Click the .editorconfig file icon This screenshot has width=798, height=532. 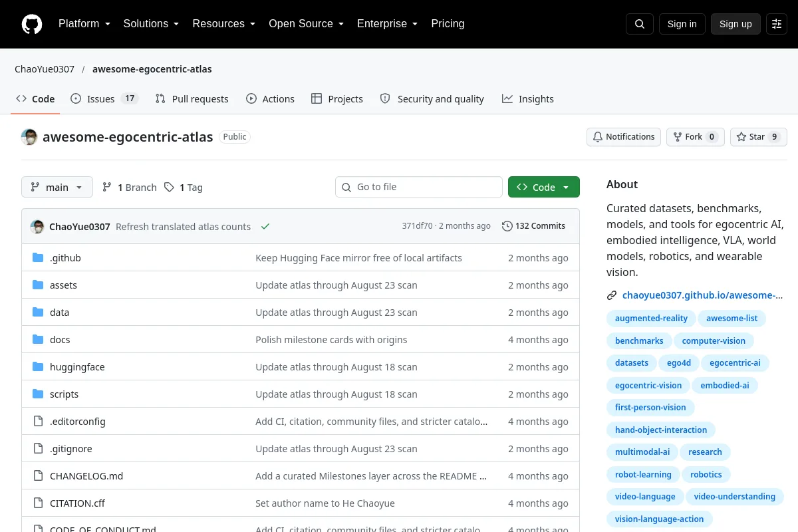coord(38,422)
